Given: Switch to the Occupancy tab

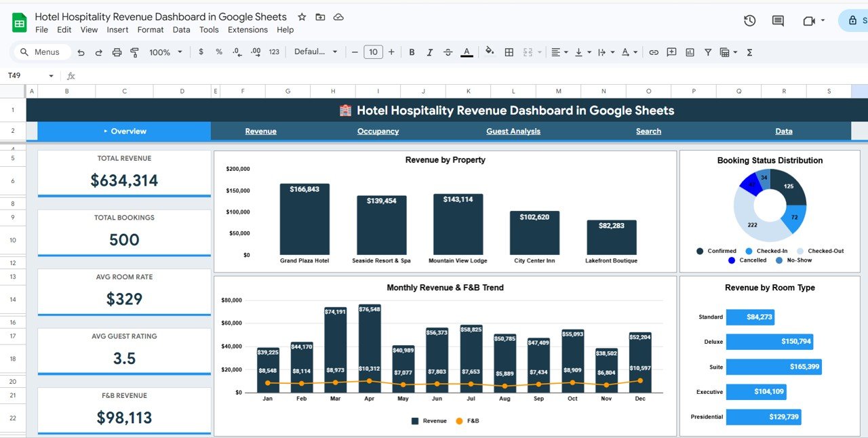Looking at the screenshot, I should point(378,131).
